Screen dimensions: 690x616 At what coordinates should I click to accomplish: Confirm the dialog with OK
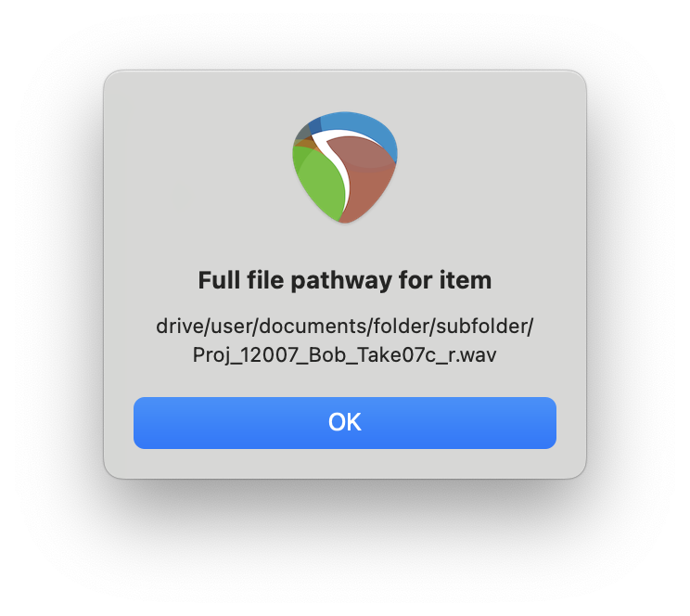point(345,423)
